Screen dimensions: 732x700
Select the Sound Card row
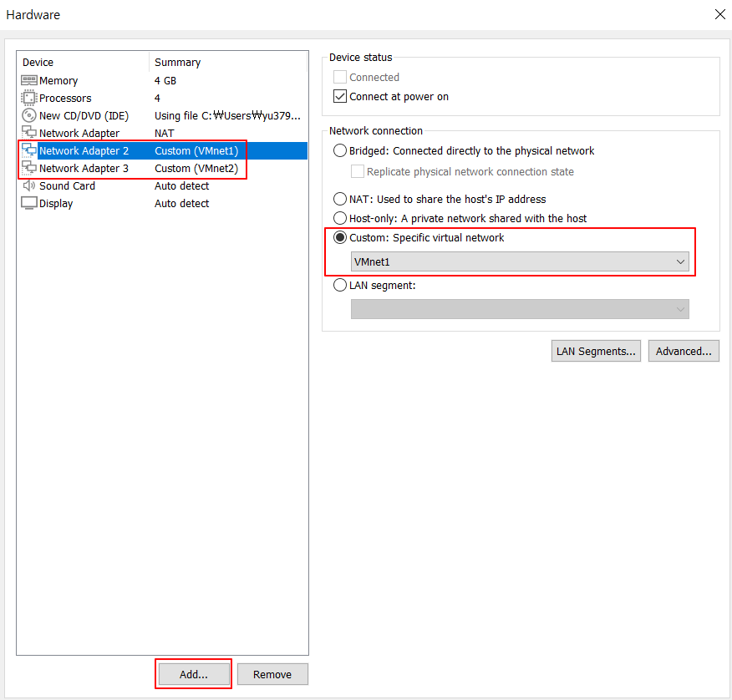coord(164,185)
